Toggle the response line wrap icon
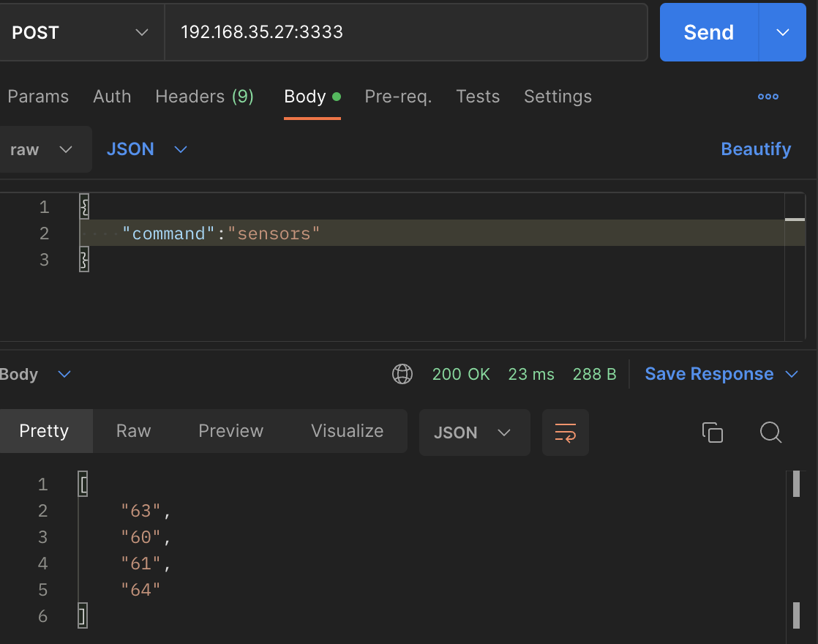Image resolution: width=818 pixels, height=644 pixels. [x=566, y=433]
